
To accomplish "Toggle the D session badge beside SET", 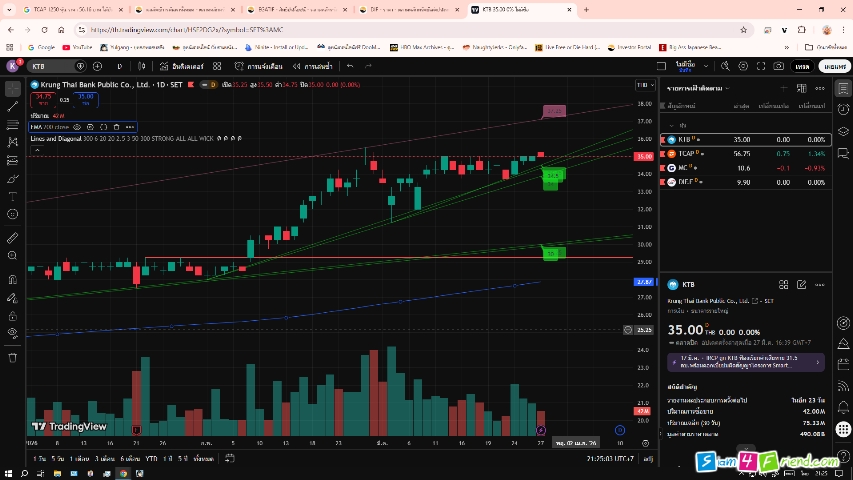I will [211, 85].
